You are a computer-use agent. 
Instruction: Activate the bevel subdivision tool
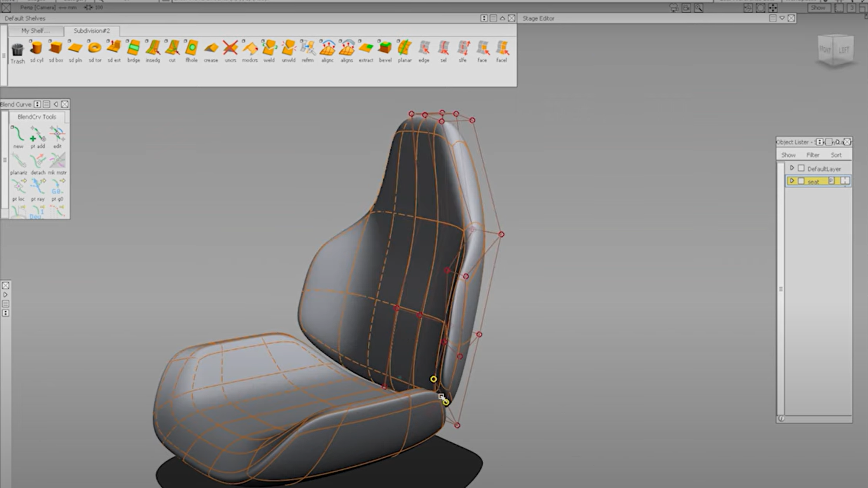pos(385,50)
